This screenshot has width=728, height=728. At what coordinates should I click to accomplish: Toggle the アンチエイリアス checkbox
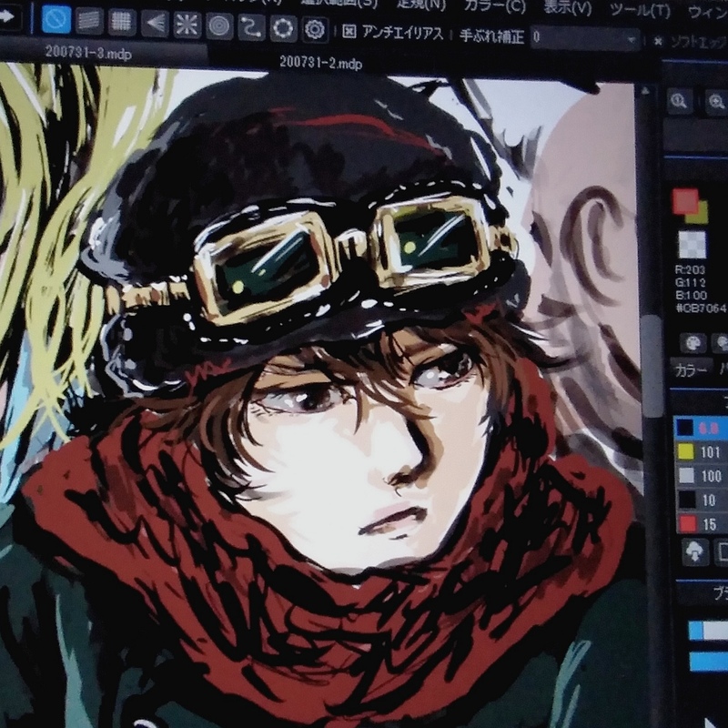349,31
